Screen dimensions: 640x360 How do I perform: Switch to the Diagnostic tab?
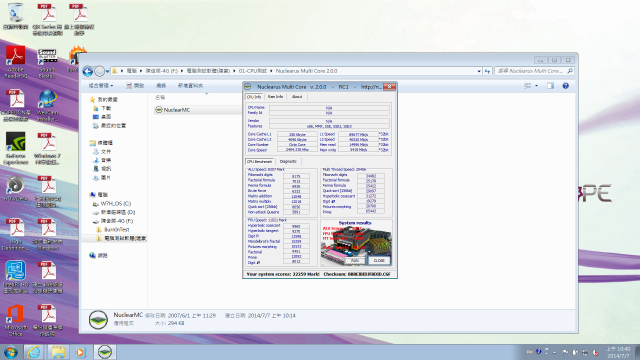[288, 161]
